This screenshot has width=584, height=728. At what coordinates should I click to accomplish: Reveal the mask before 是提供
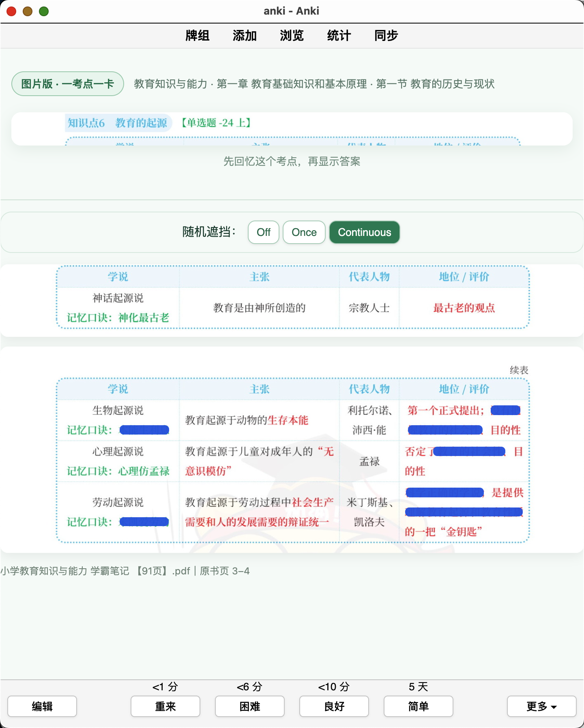click(x=445, y=492)
